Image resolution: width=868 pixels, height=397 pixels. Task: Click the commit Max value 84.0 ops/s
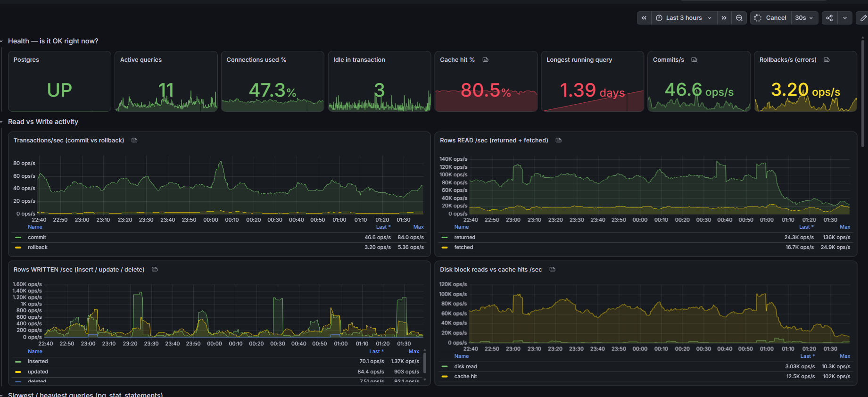(411, 238)
